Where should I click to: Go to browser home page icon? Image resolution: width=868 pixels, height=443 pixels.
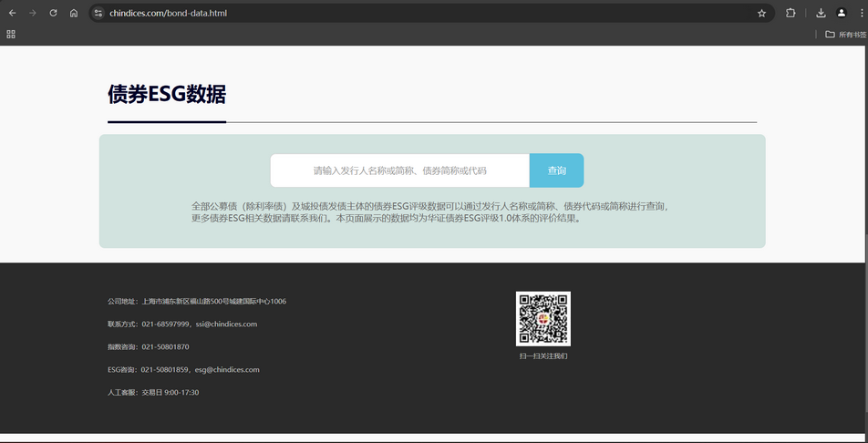(74, 13)
